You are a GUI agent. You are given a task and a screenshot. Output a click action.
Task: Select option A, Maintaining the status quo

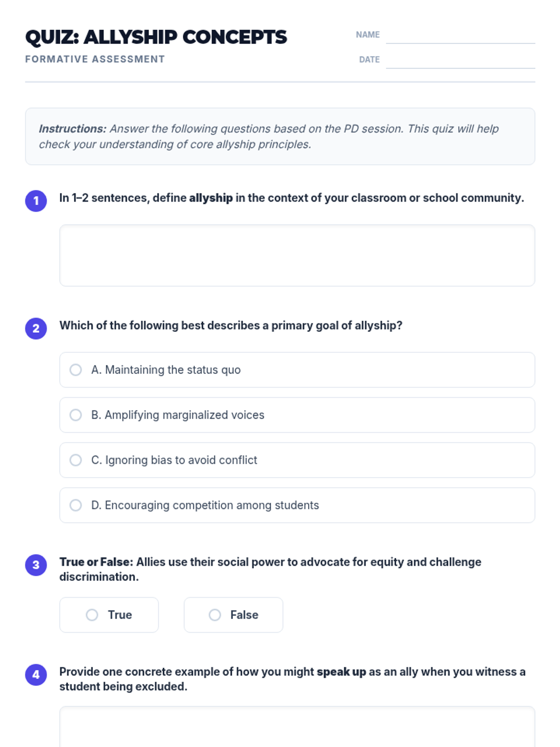pyautogui.click(x=76, y=370)
